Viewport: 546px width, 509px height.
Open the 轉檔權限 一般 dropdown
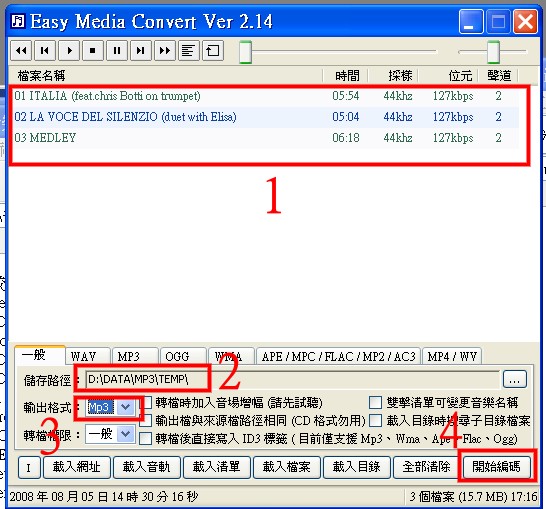click(126, 434)
